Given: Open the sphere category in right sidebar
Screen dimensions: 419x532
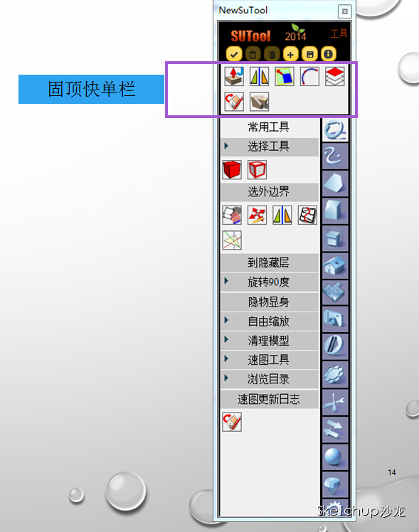Looking at the screenshot, I should [x=334, y=457].
